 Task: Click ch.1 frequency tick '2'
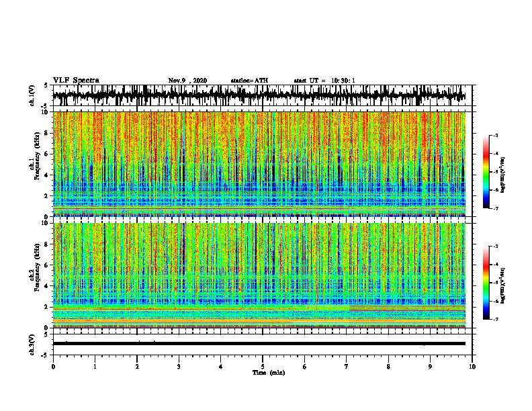click(47, 196)
